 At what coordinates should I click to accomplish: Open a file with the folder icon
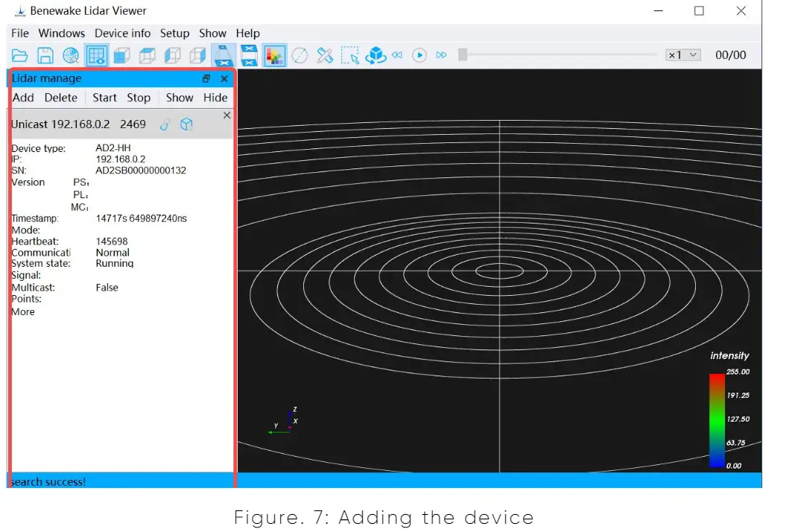click(x=19, y=55)
